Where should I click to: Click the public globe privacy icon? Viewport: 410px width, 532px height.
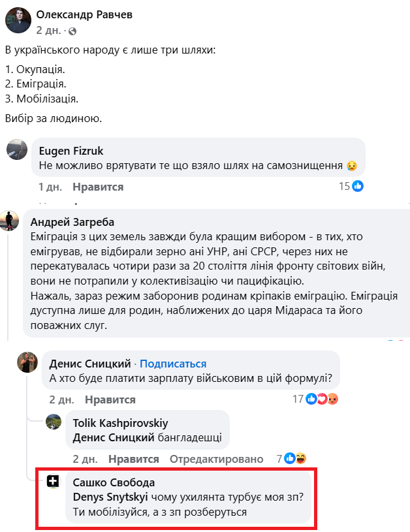(72, 31)
